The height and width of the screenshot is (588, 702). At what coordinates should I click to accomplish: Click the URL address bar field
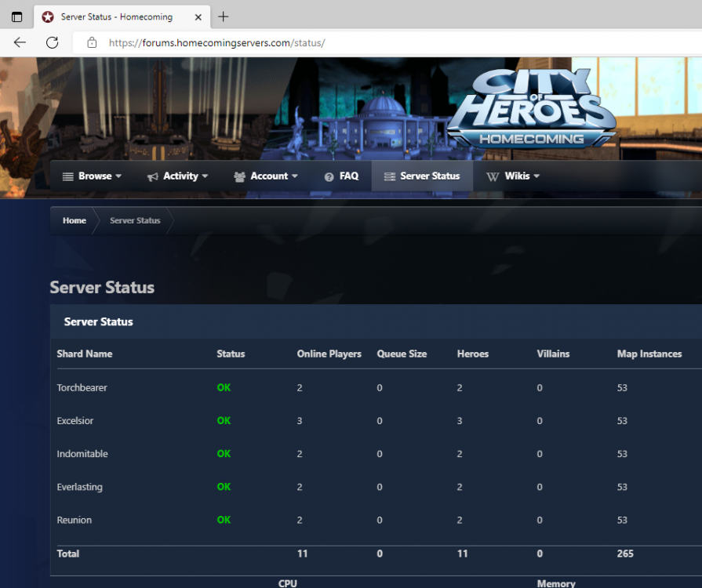coord(392,42)
